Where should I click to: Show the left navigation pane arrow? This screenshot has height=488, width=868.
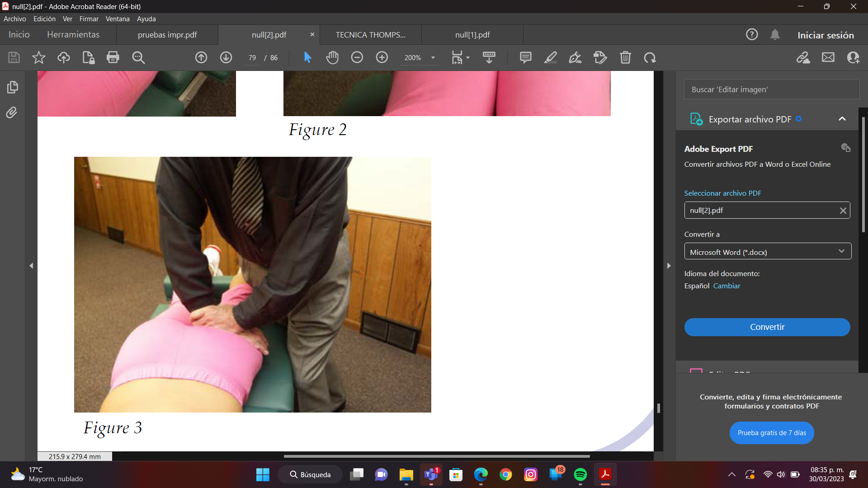(x=31, y=266)
